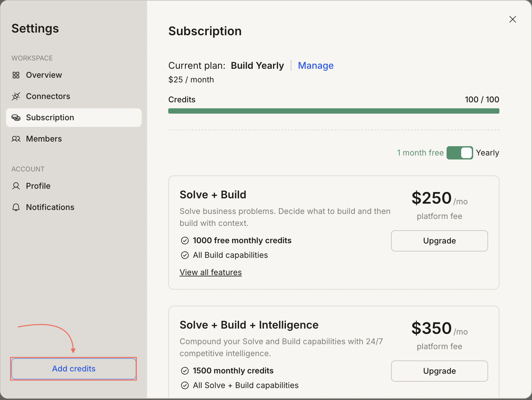This screenshot has width=532, height=400.
Task: Expand View all features for Solve + Build
Action: click(x=210, y=272)
